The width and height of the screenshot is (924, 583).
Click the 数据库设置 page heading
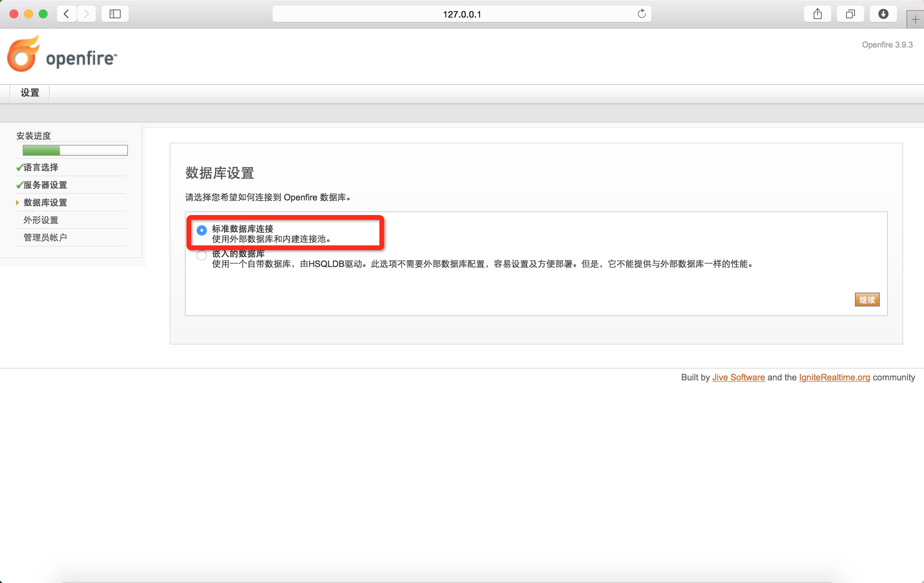(220, 173)
